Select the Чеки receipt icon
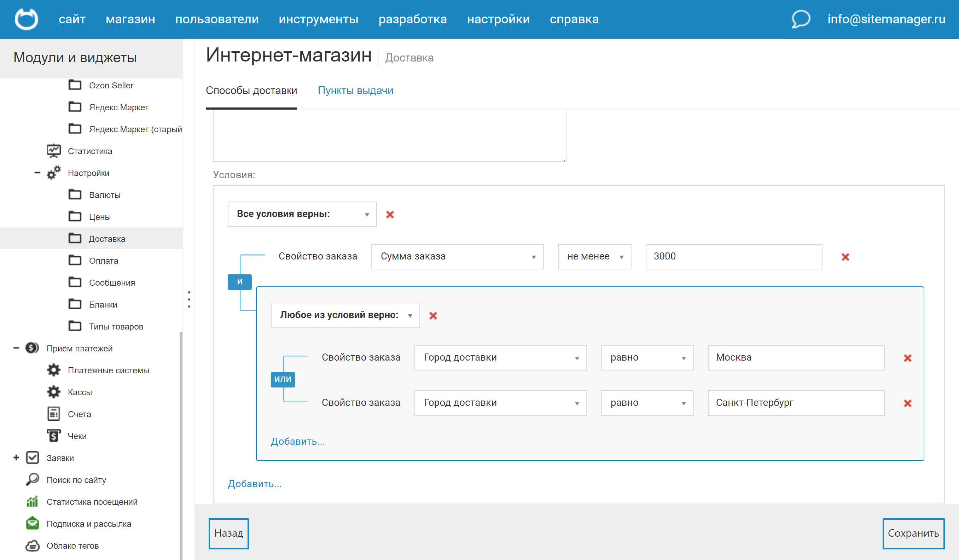959x560 pixels. pyautogui.click(x=54, y=436)
